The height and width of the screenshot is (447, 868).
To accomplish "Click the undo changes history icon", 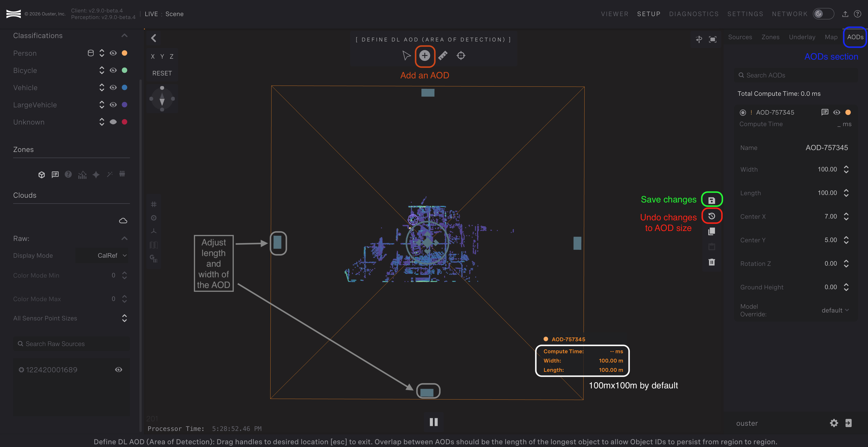I will [711, 216].
